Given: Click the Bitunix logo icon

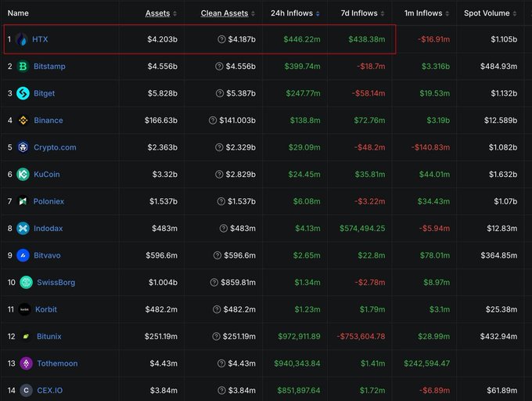Looking at the screenshot, I should (26, 337).
